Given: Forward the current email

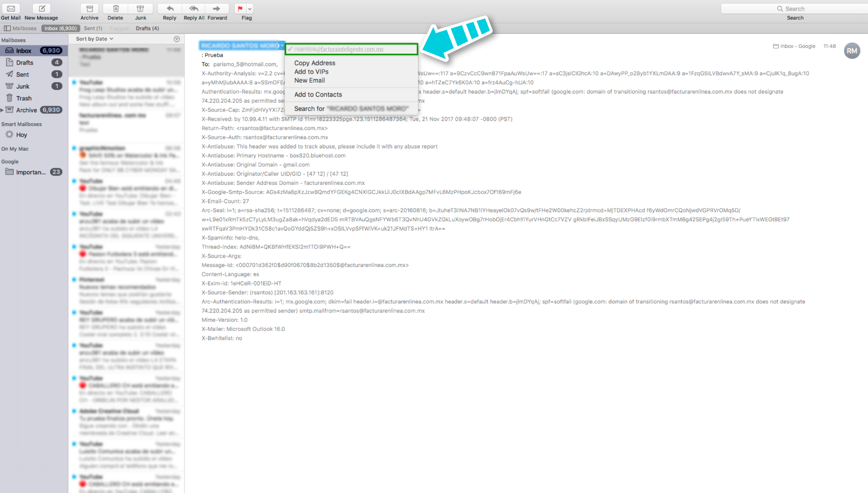Looking at the screenshot, I should click(217, 9).
